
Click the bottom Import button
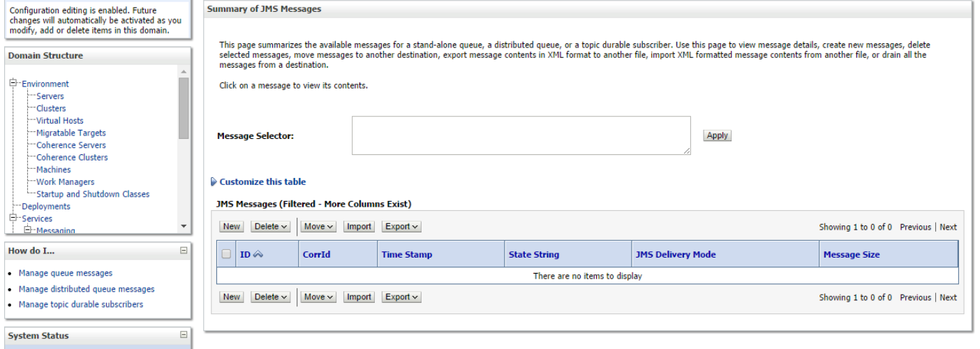pos(359,297)
